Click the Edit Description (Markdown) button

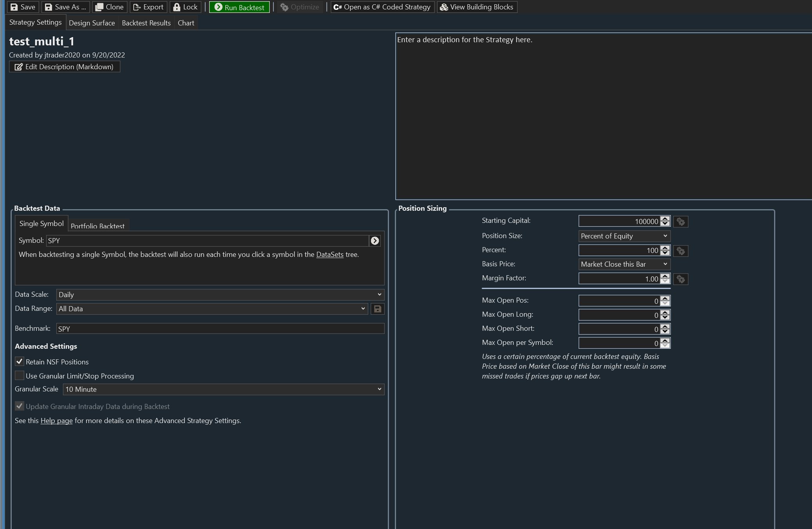(x=65, y=67)
